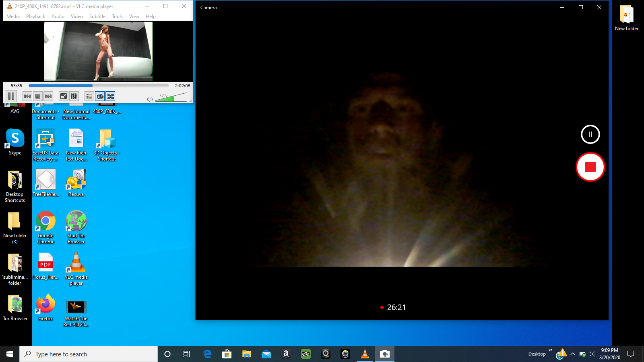
Task: Select Documents - Shortcut desktop icon label
Action: point(45,115)
